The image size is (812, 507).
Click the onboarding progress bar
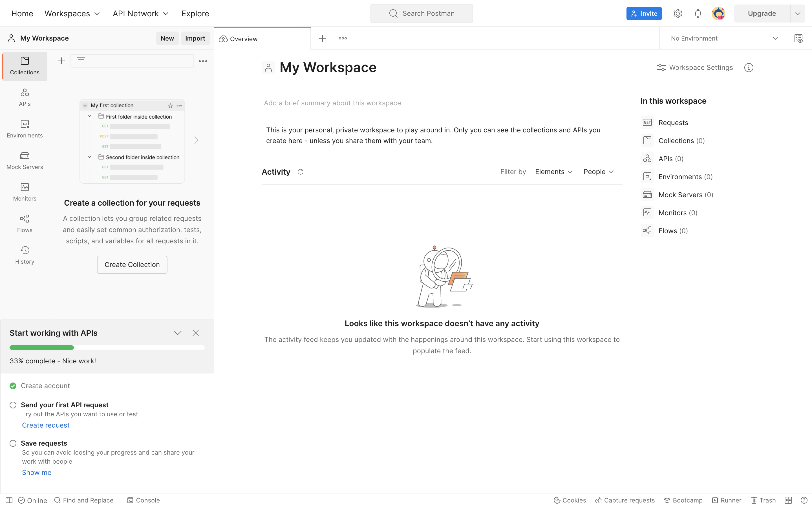tap(107, 347)
